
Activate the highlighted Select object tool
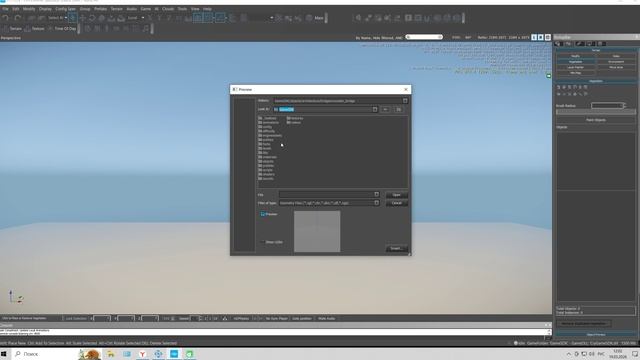pyautogui.click(x=73, y=18)
